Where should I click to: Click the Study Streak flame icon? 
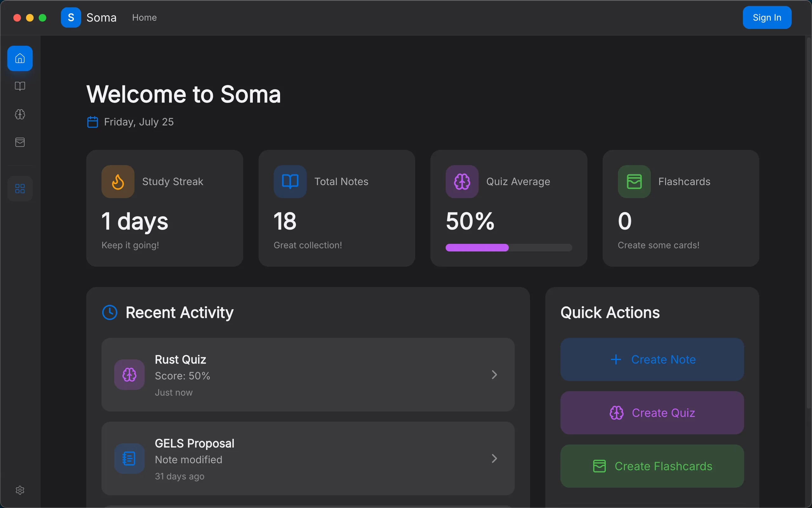click(x=118, y=181)
